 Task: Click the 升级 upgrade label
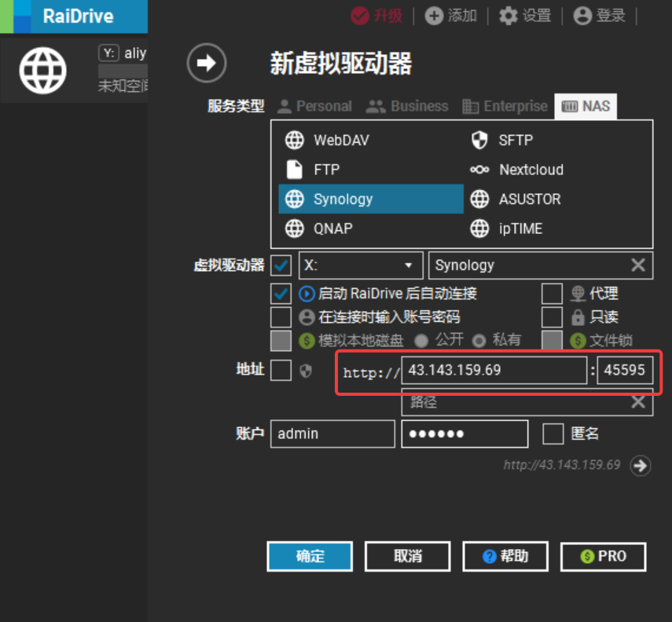coord(388,16)
